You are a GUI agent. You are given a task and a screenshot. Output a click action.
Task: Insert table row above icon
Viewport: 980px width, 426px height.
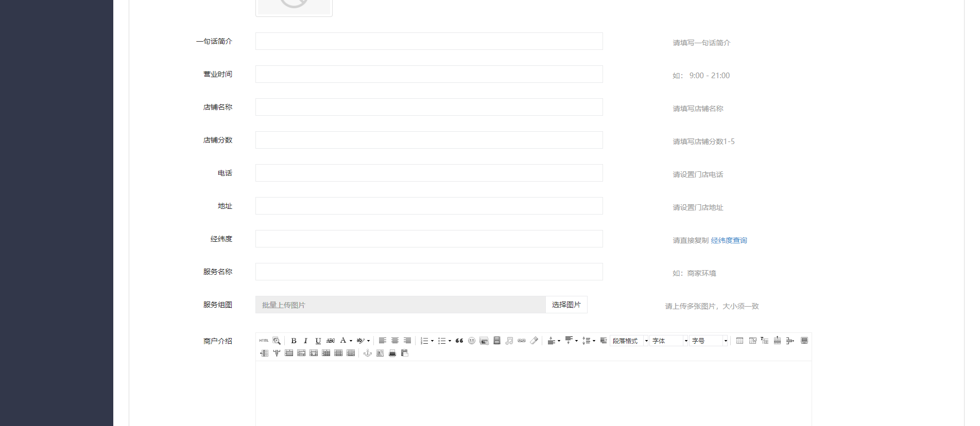tap(777, 341)
